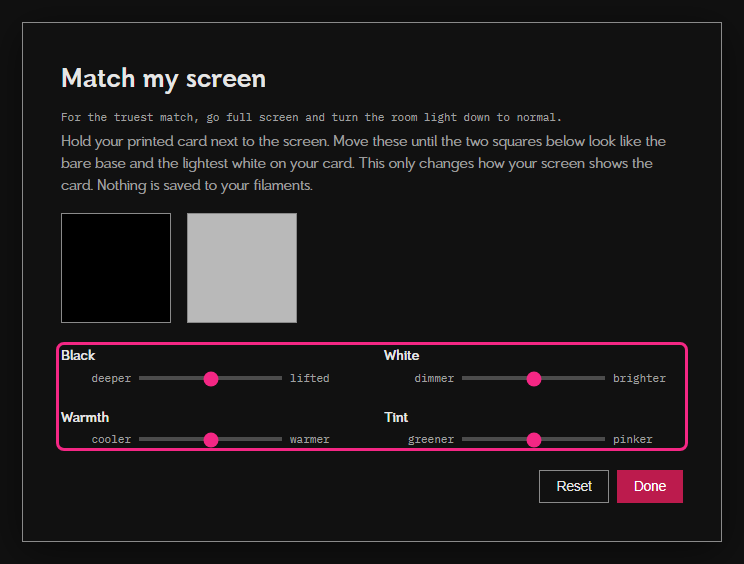Click the Black level slider handle

(x=211, y=379)
